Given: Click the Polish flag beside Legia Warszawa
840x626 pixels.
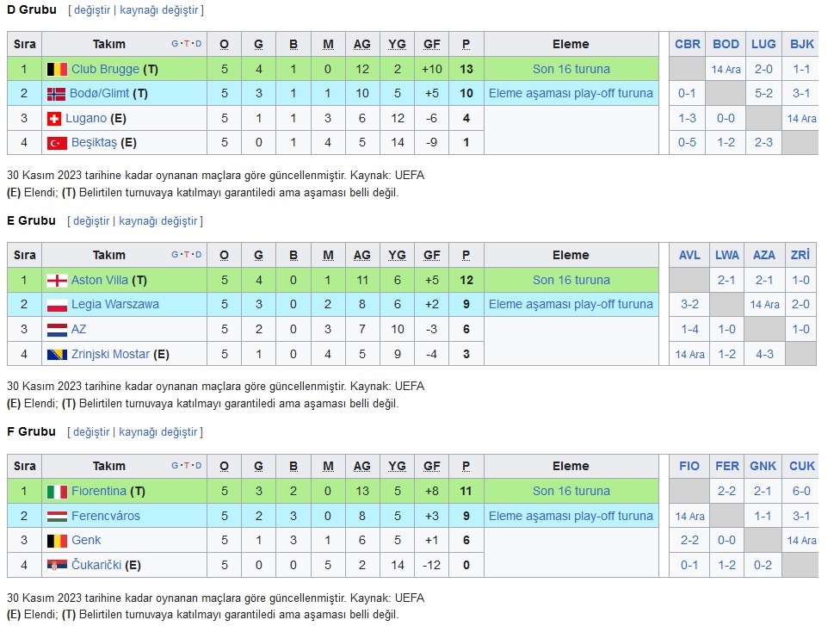Looking at the screenshot, I should (57, 305).
